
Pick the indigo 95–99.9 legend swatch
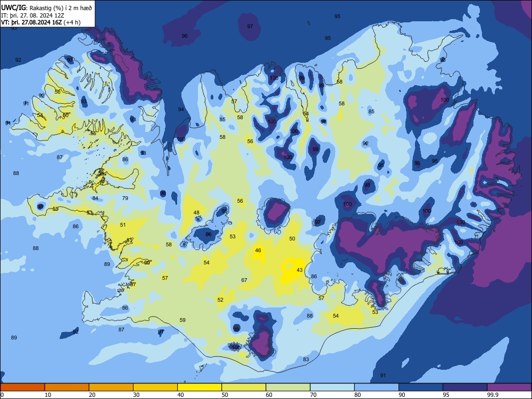[465, 387]
